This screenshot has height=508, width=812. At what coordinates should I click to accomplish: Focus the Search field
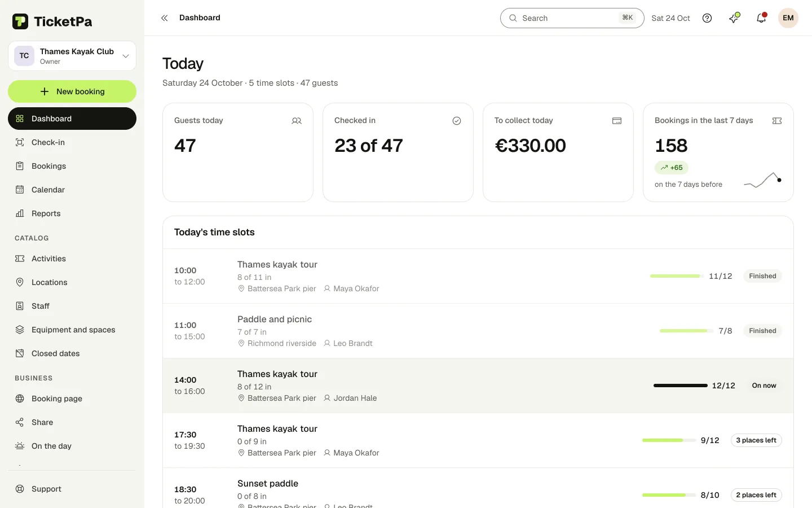[572, 18]
